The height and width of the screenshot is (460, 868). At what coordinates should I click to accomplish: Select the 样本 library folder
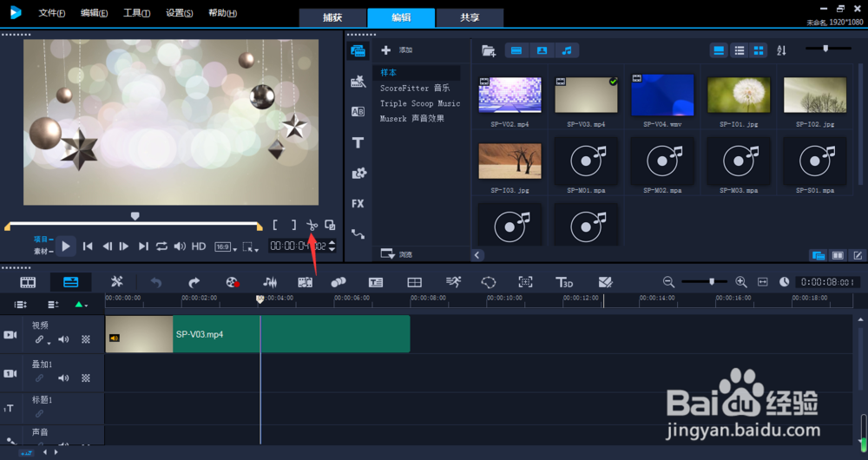click(x=417, y=73)
